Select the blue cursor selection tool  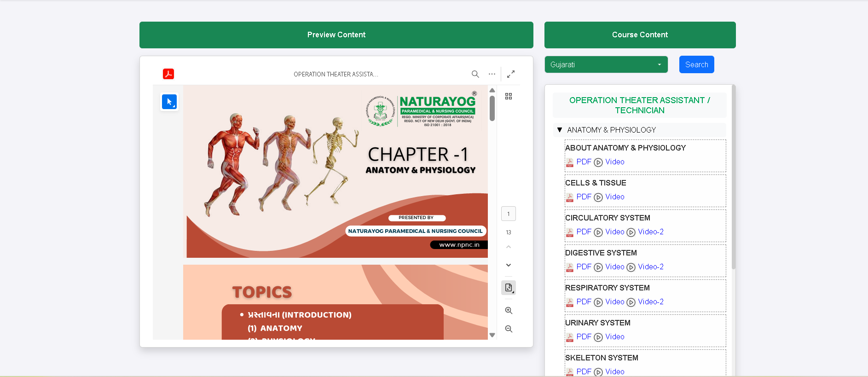(169, 102)
